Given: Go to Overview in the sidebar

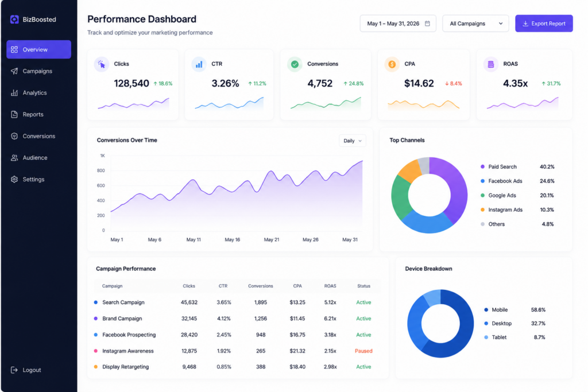Looking at the screenshot, I should tap(38, 49).
